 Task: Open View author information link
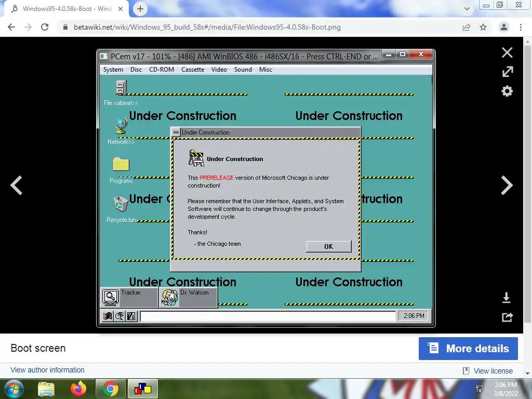(47, 370)
